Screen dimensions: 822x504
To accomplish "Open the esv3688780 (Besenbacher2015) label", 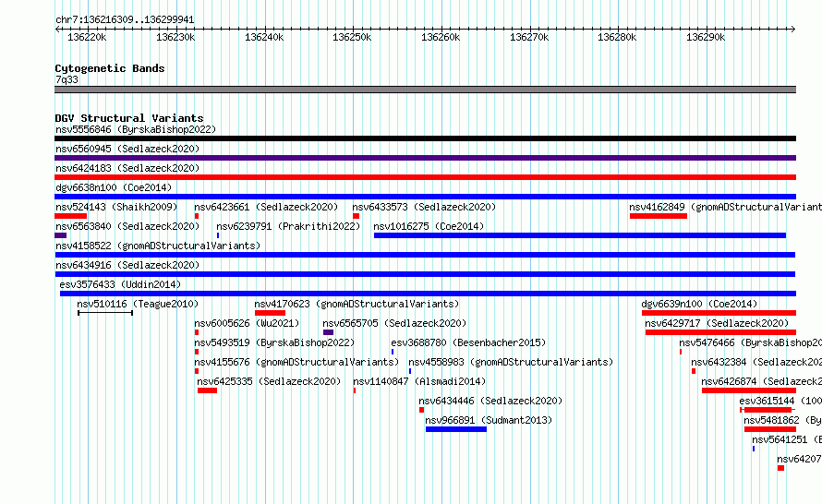I will click(468, 342).
